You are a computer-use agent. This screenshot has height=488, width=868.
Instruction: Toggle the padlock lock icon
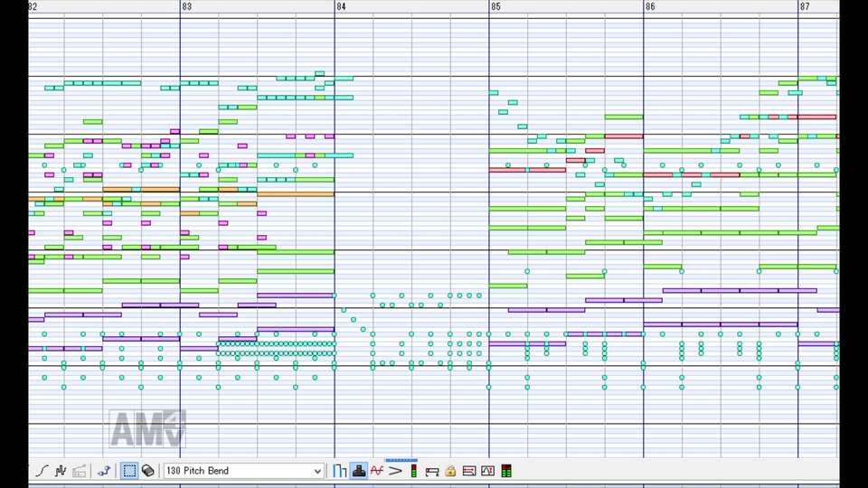(x=450, y=471)
